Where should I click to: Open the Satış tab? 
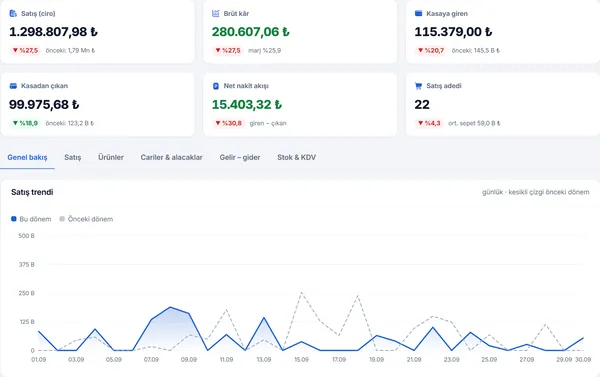(73, 157)
